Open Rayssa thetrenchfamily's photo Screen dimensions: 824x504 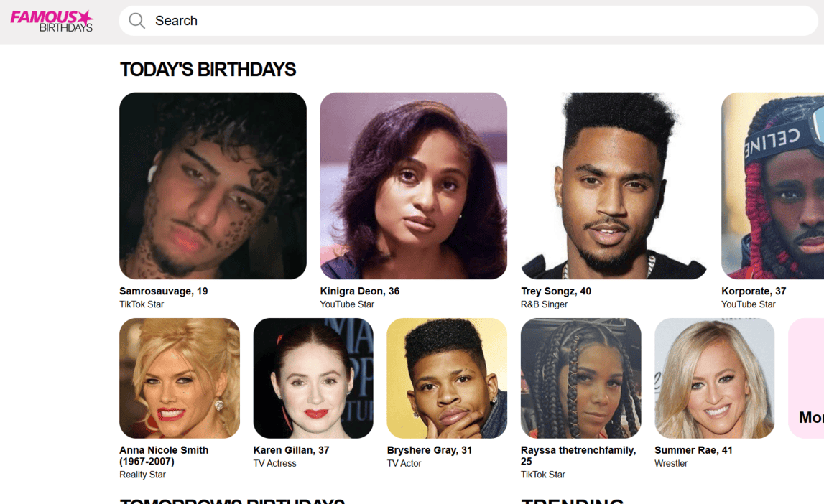(580, 378)
